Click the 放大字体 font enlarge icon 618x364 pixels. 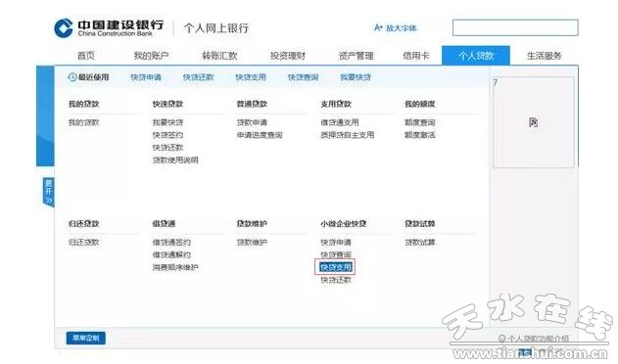tap(378, 28)
